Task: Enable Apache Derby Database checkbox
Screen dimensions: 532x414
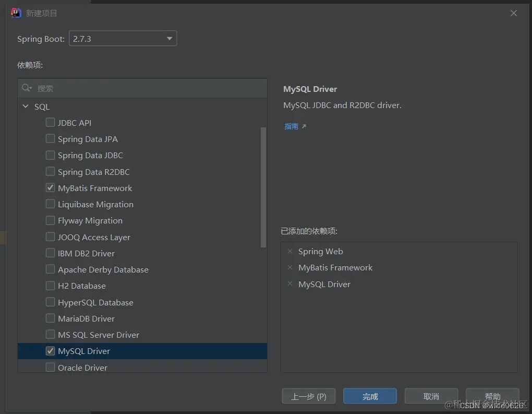Action: pos(50,269)
